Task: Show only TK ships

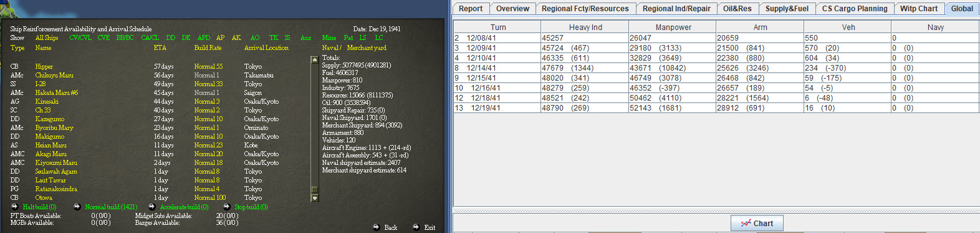Action: (x=274, y=37)
